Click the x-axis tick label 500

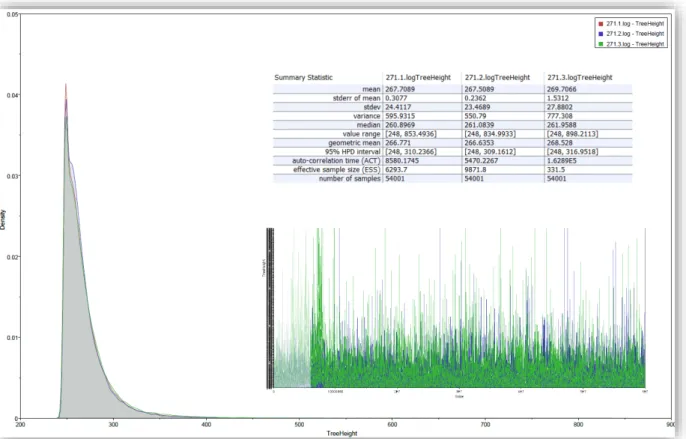299,425
